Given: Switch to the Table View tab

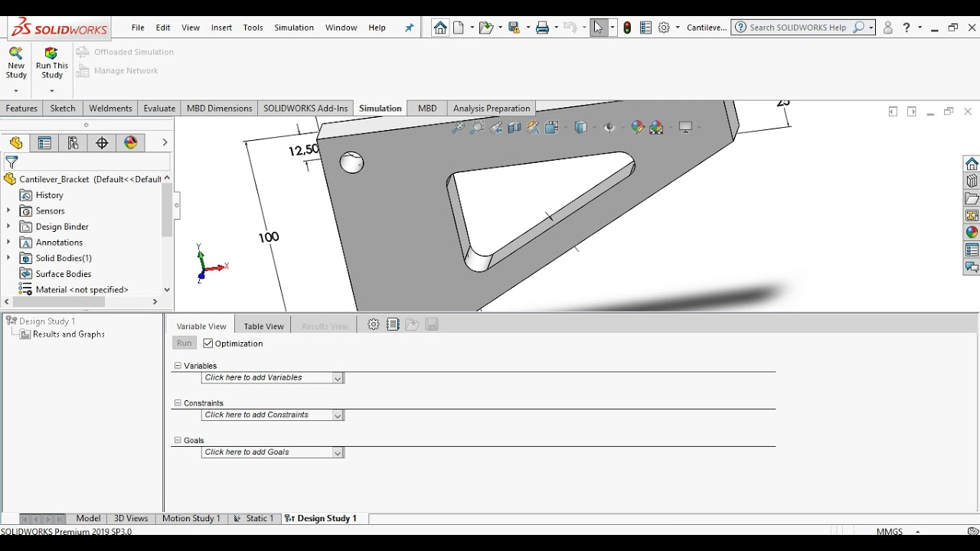Looking at the screenshot, I should pyautogui.click(x=263, y=326).
